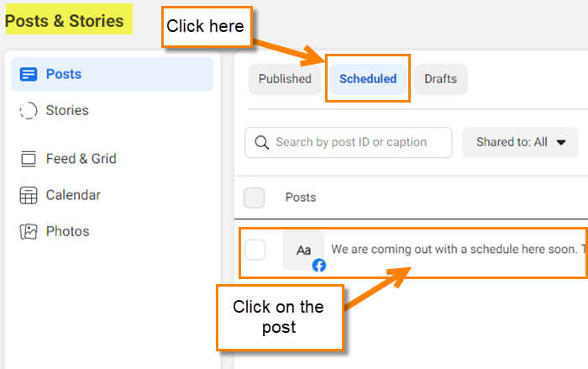Click the search magnifier icon

tap(261, 143)
